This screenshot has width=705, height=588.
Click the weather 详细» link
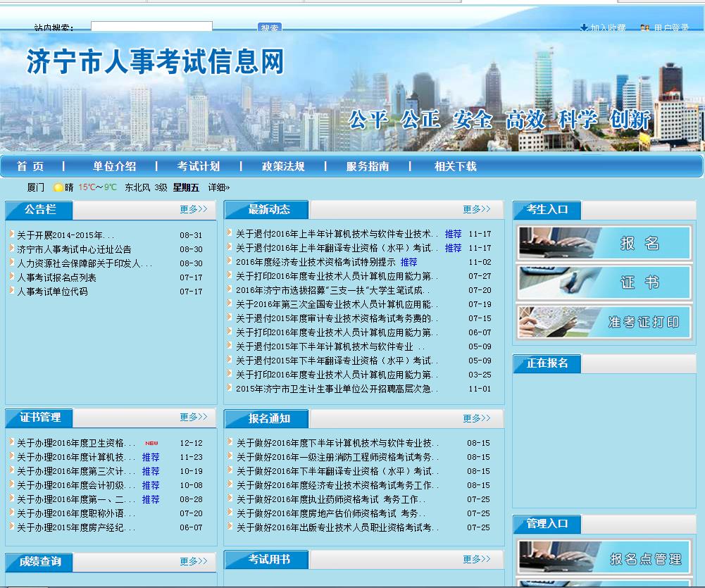click(x=218, y=187)
